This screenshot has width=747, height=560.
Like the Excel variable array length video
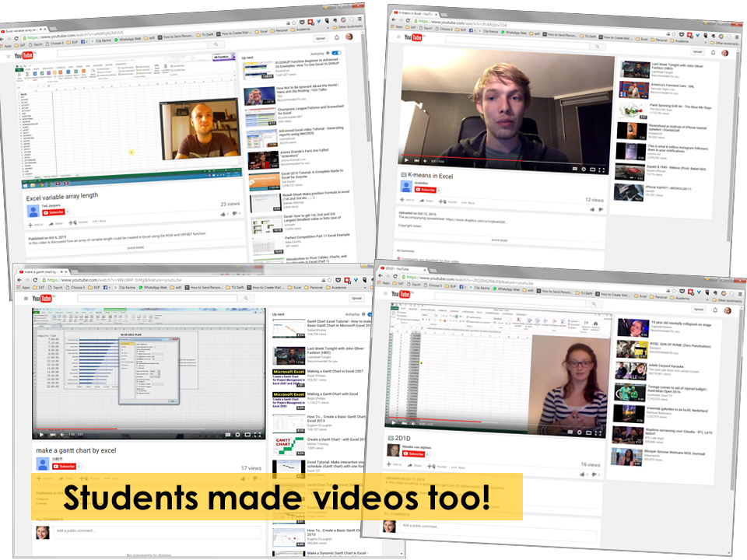[x=224, y=213]
